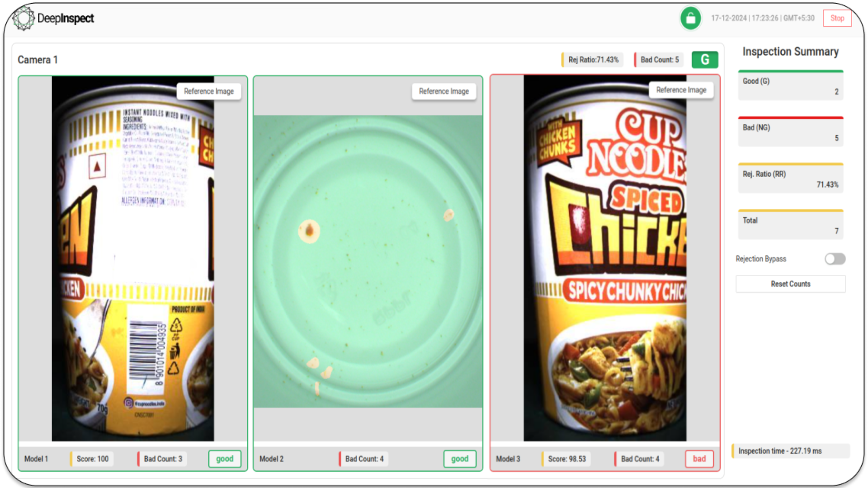Select the Camera 1 tab

[x=38, y=60]
